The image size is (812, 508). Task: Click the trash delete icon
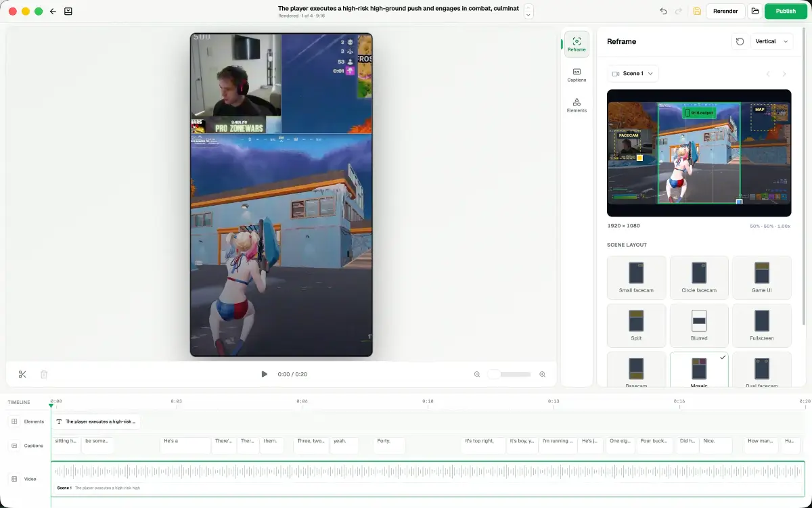pyautogui.click(x=44, y=374)
